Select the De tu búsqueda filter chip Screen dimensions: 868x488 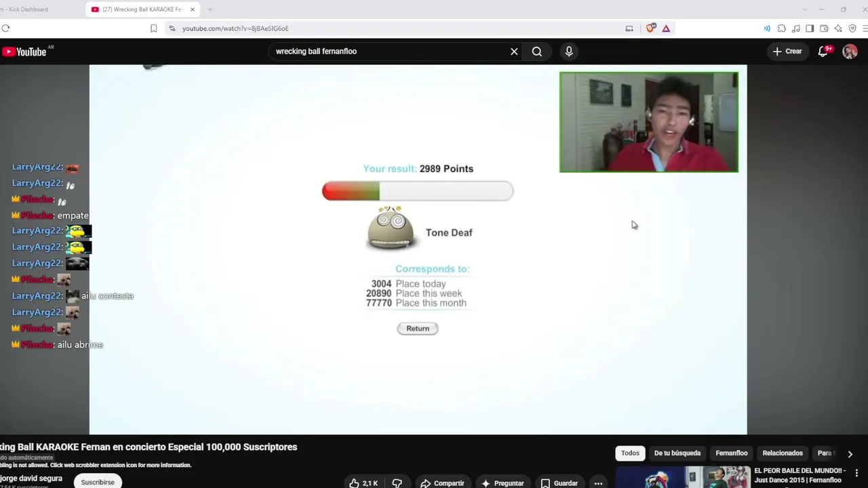(677, 453)
